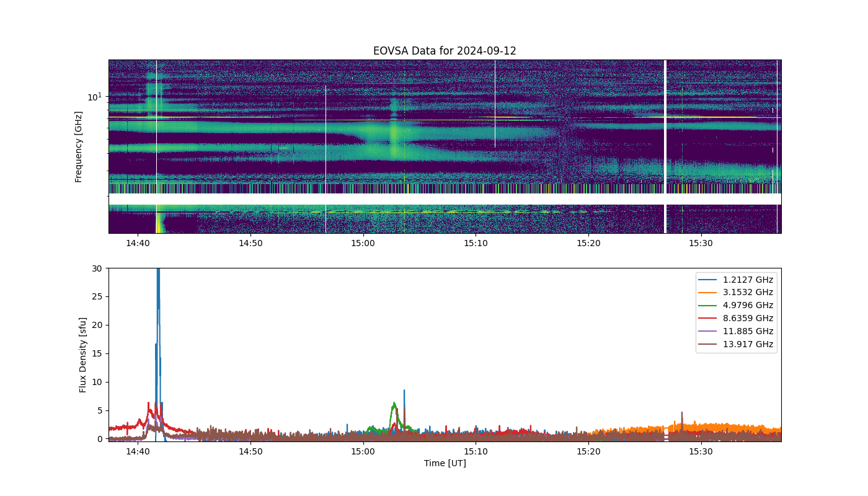Click the '25' flux axis tick label
Viewport: 868px width, 496px height.
(97, 297)
